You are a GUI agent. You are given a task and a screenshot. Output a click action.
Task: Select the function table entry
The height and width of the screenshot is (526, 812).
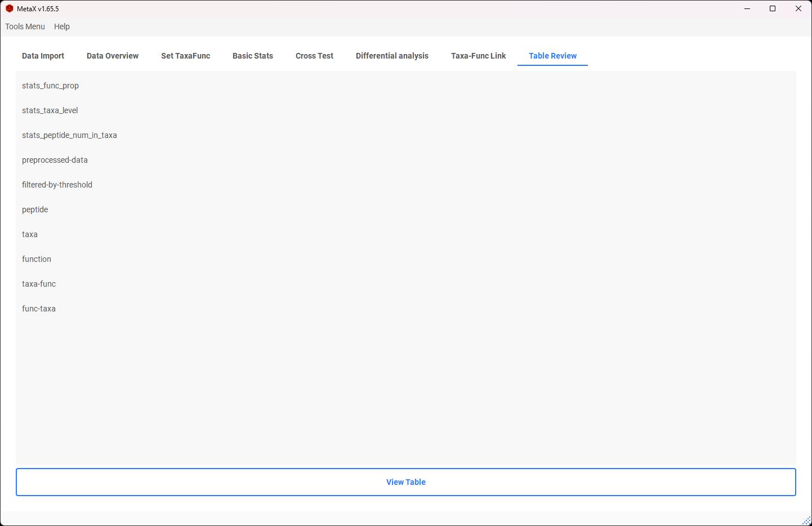pyautogui.click(x=405, y=259)
